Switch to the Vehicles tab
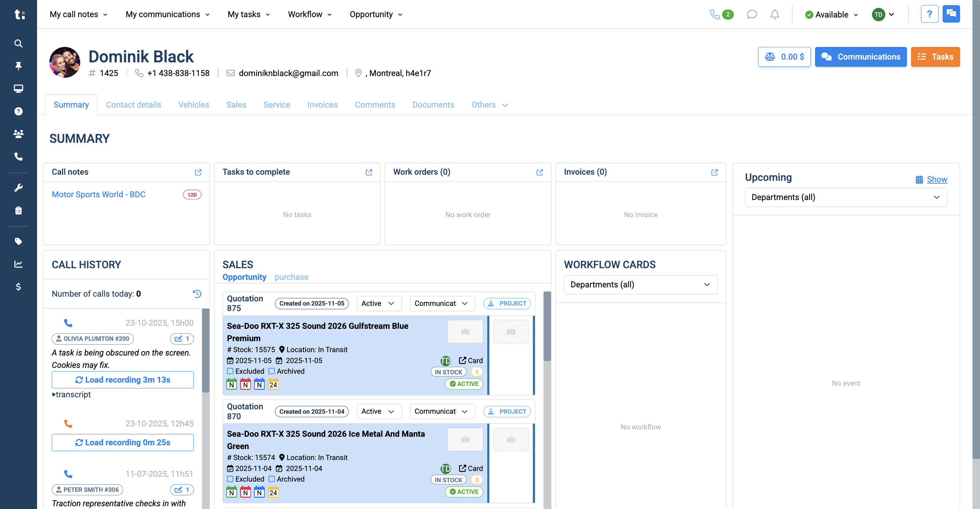 pyautogui.click(x=194, y=105)
